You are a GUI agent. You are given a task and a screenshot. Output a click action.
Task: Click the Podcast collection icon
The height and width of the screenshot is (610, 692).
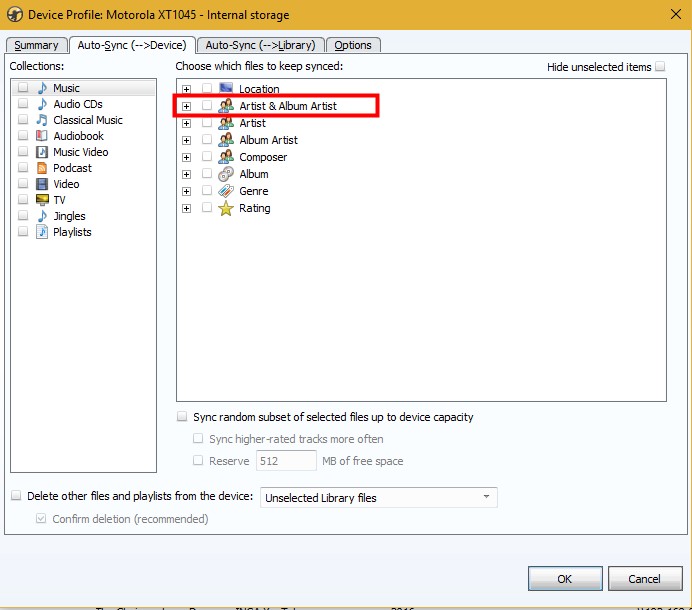coord(42,168)
